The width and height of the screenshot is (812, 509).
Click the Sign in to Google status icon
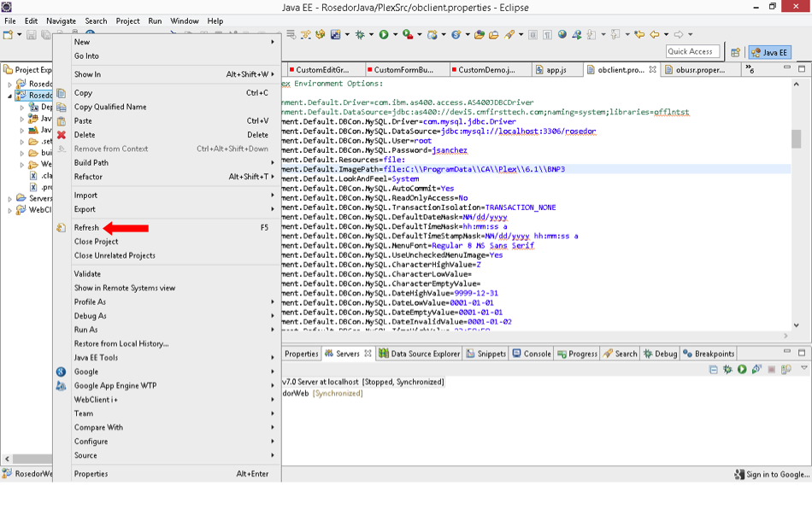(x=739, y=474)
